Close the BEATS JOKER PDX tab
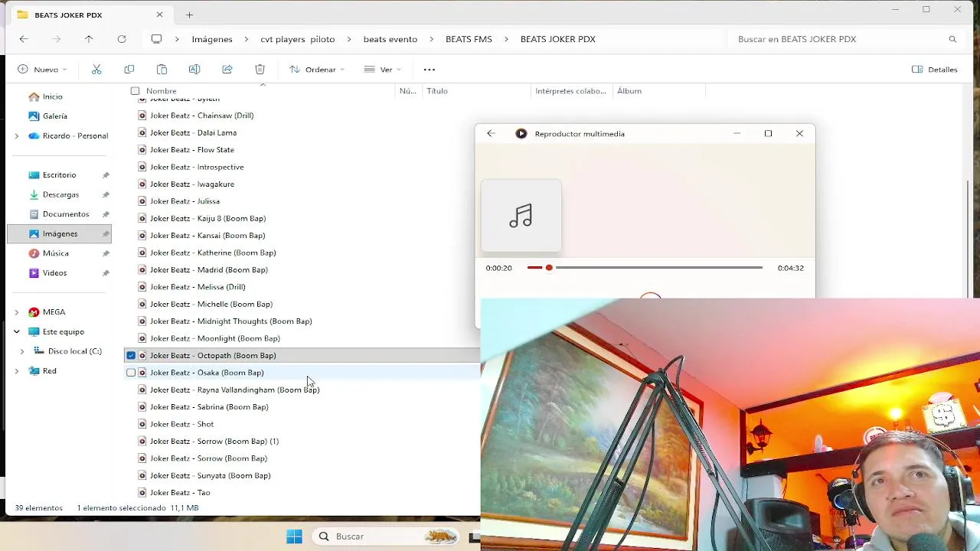Screen dimensions: 980x551 click(159, 15)
